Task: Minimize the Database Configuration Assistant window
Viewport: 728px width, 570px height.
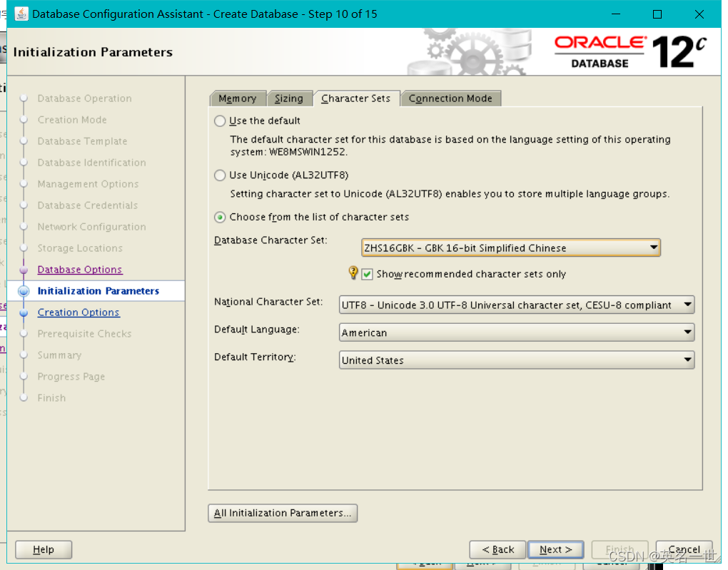Action: 616,14
